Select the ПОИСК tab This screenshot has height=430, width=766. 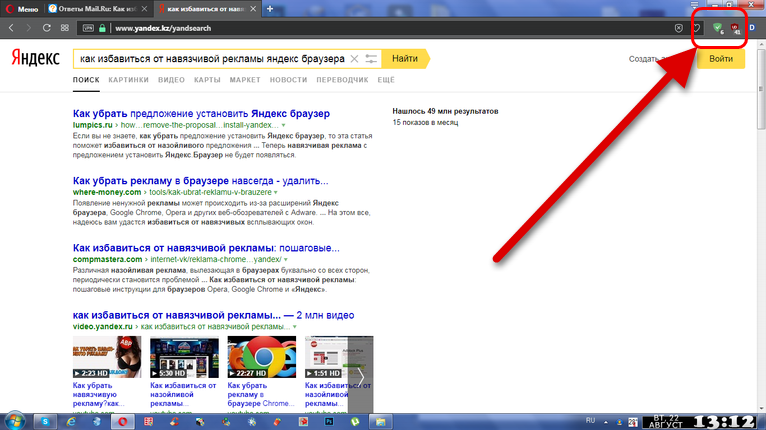pyautogui.click(x=86, y=80)
